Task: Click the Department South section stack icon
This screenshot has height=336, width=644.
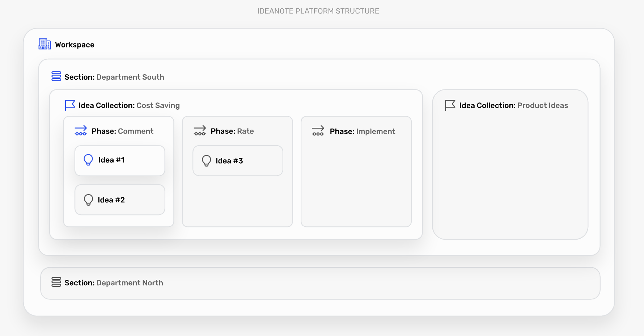Action: click(x=56, y=76)
